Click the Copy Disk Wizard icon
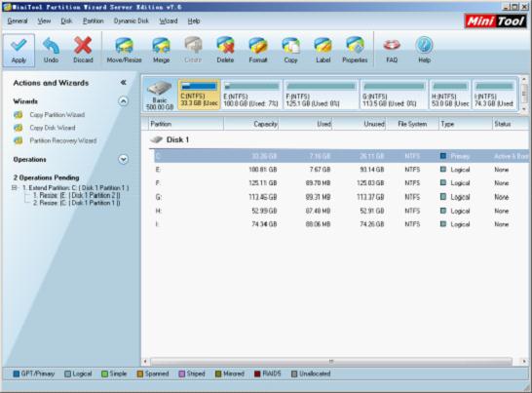Image resolution: width=532 pixels, height=393 pixels. (x=19, y=128)
